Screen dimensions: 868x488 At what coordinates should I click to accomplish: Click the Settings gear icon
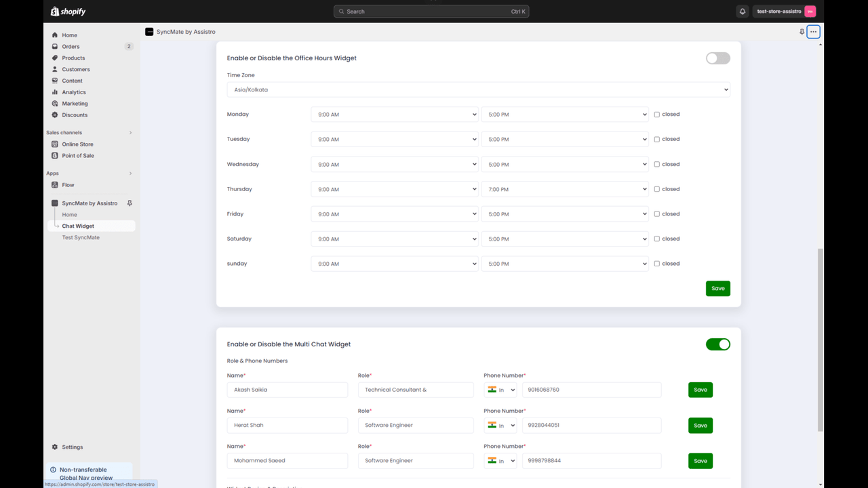55,447
